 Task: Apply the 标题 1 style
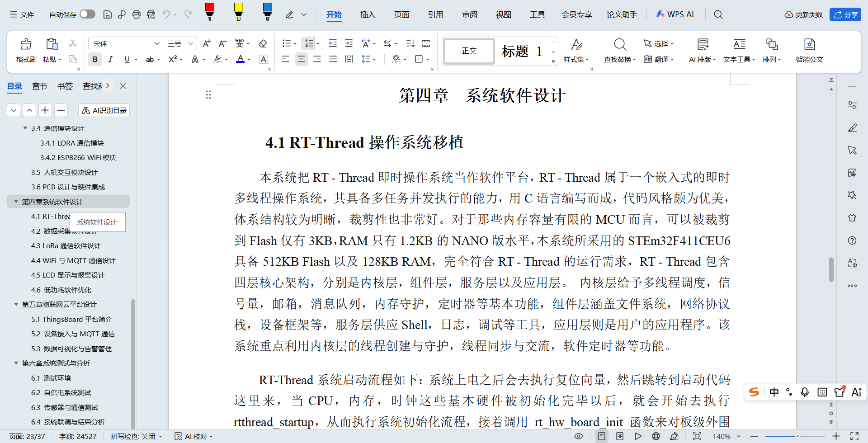(x=522, y=51)
